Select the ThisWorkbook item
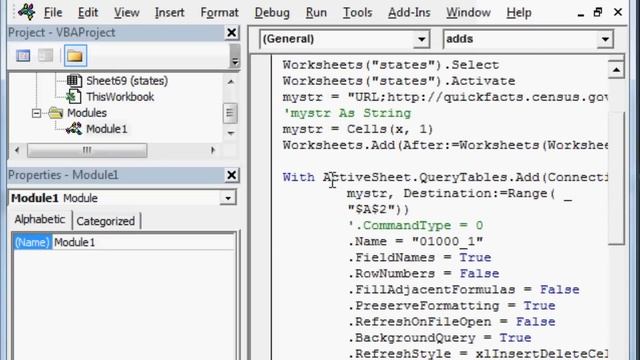640x360 pixels. point(120,97)
